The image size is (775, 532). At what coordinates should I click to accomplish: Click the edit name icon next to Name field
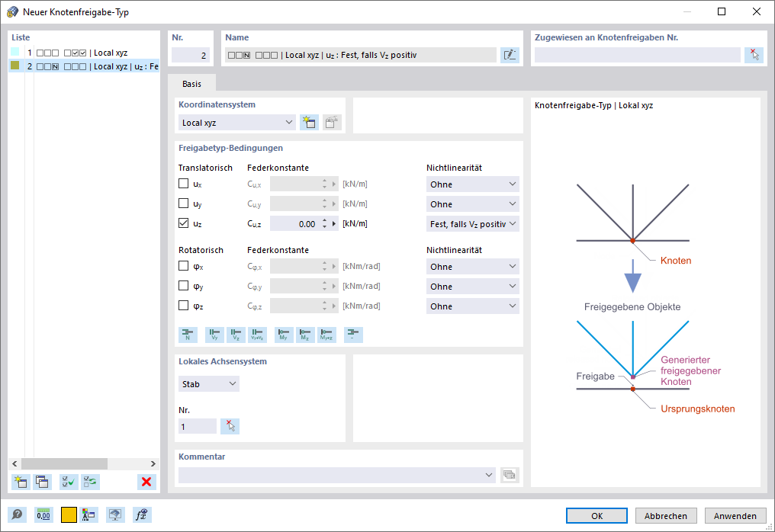pos(510,55)
